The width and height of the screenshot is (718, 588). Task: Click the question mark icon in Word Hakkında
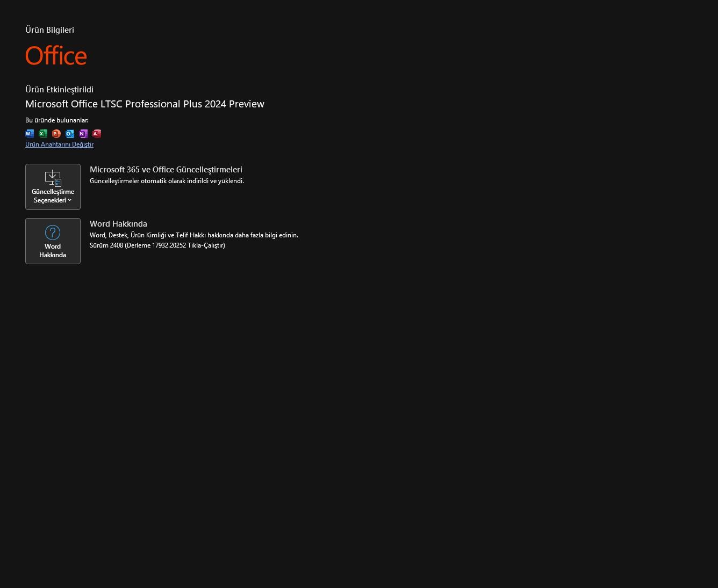[53, 233]
